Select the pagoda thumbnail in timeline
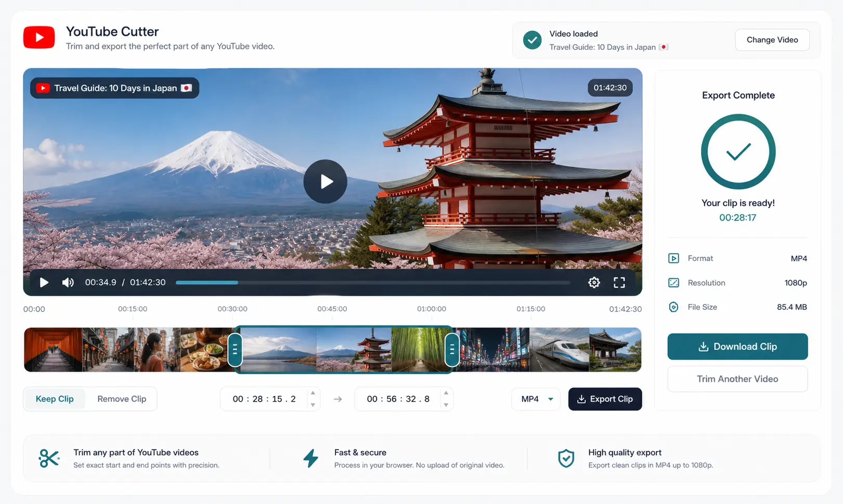The height and width of the screenshot is (504, 843). (354, 350)
